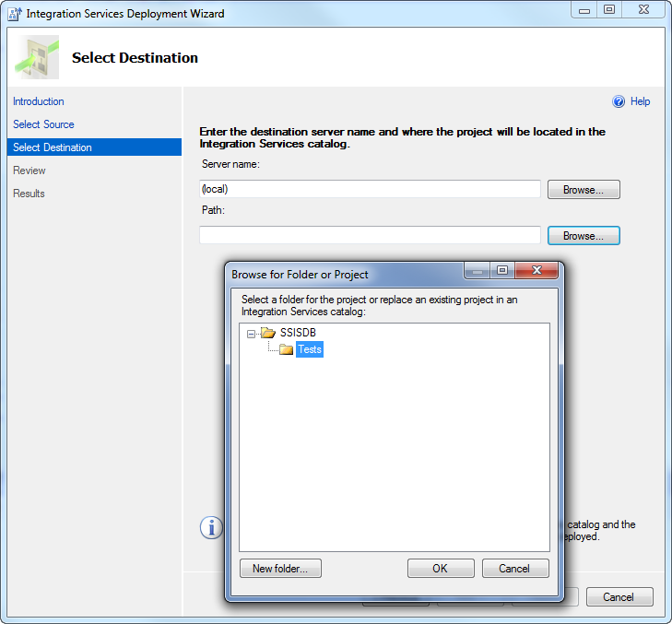Browse for the server name
This screenshot has width=672, height=624.
pos(584,190)
